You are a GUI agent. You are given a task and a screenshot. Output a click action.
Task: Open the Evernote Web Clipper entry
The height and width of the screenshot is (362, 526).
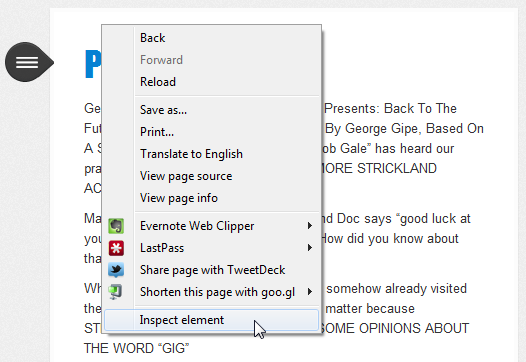coord(211,226)
